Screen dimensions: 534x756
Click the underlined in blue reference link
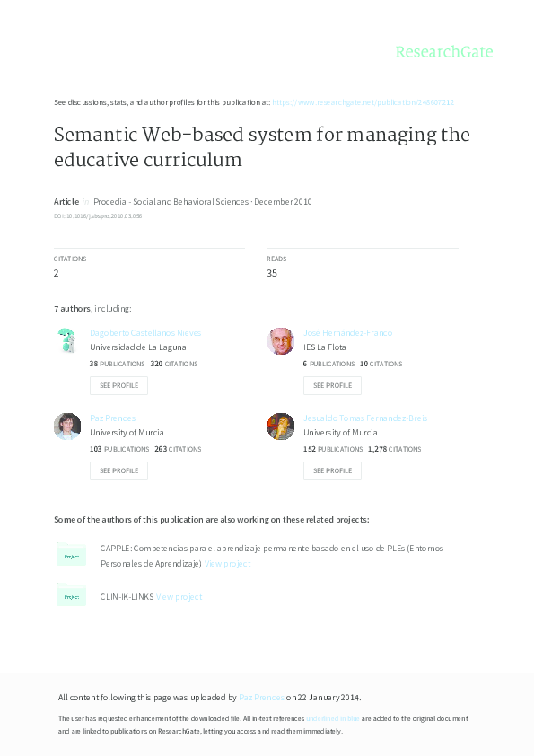(333, 718)
